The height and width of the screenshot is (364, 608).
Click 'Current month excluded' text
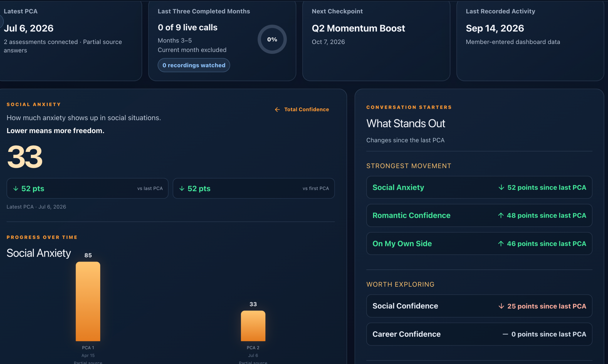(x=192, y=50)
